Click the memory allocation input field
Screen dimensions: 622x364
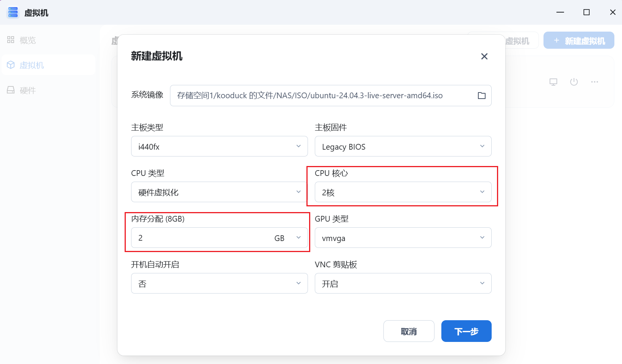[x=191, y=238]
